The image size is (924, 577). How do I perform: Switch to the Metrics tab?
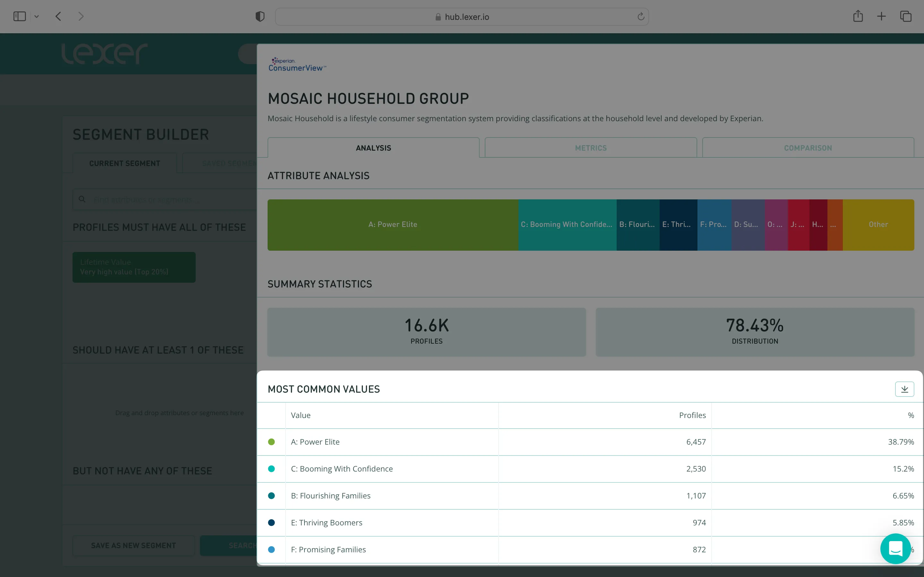coord(590,148)
